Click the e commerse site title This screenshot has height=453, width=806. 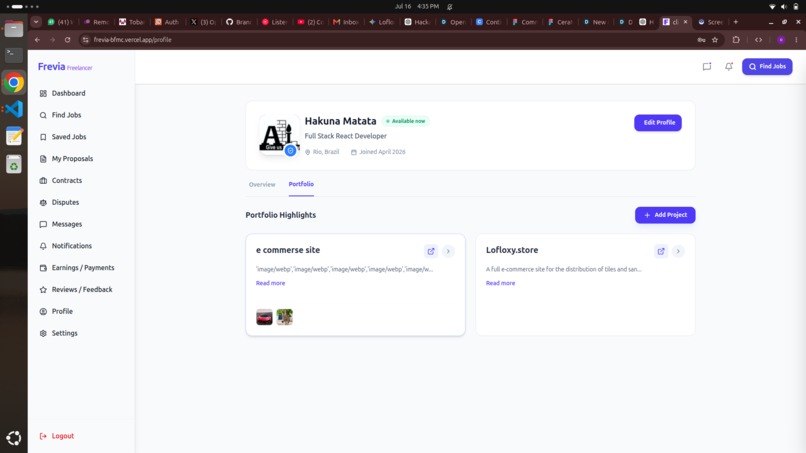(x=288, y=250)
